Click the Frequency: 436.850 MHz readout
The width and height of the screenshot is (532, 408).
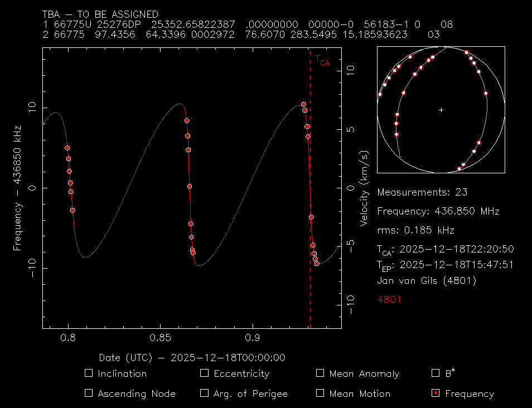[438, 211]
